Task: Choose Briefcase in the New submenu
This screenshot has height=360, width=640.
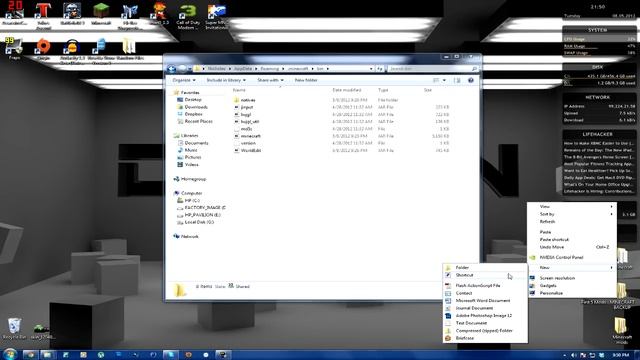Action: pyautogui.click(x=485, y=338)
